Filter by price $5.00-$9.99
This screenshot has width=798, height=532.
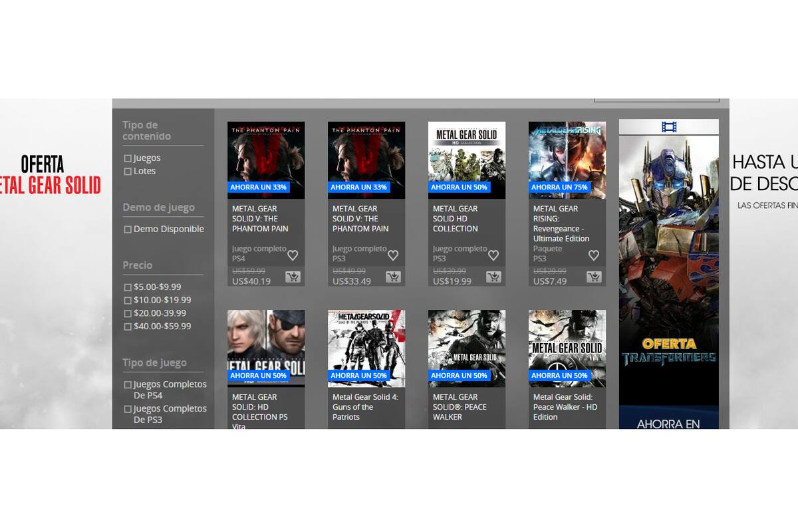tap(128, 287)
